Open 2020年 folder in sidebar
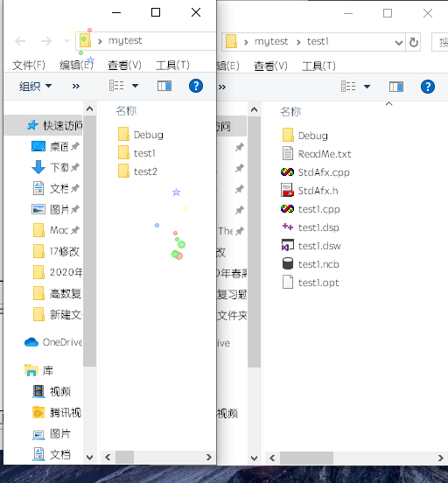This screenshot has height=483, width=448. pos(57,272)
